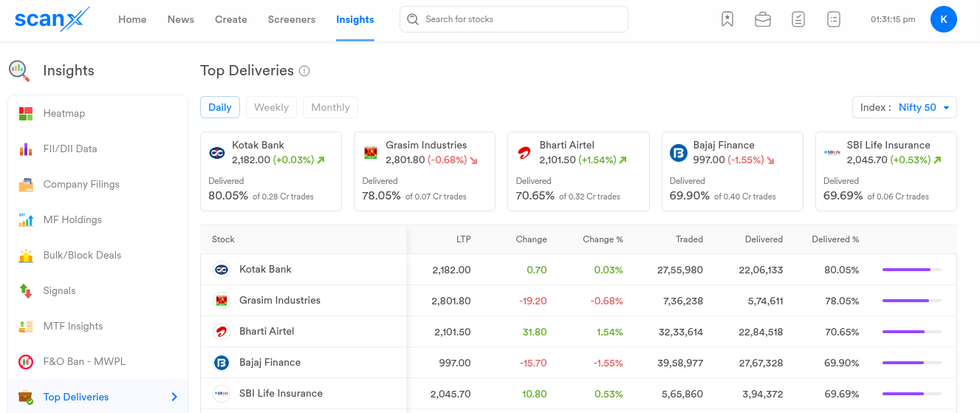Open the user profile avatar K
980x413 pixels.
(x=943, y=19)
